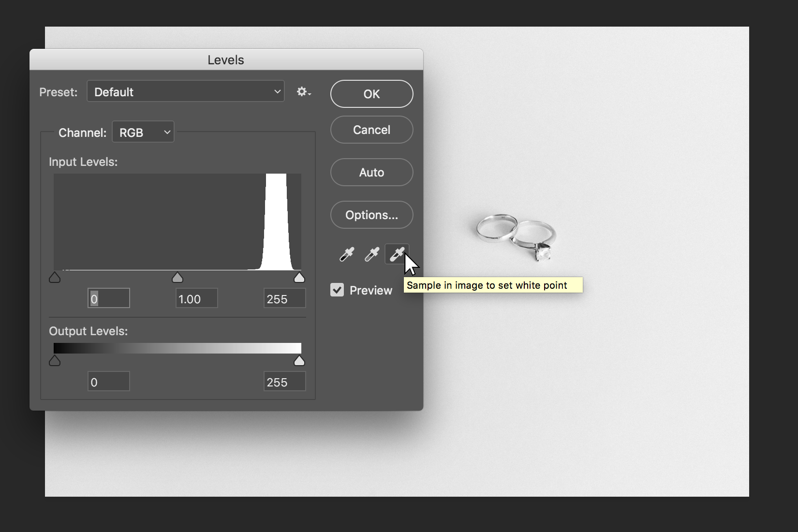Grab the input shadows slider handle
The width and height of the screenshot is (798, 532).
tap(55, 278)
